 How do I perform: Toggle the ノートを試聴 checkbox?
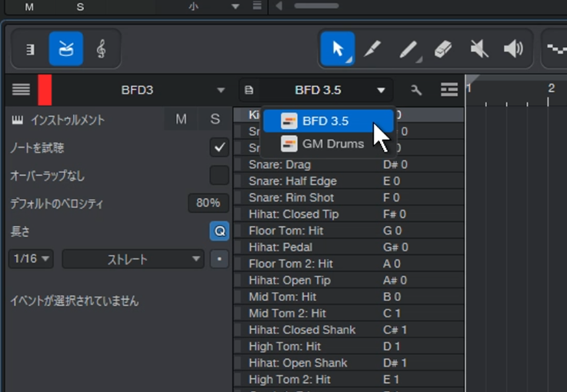pos(219,148)
